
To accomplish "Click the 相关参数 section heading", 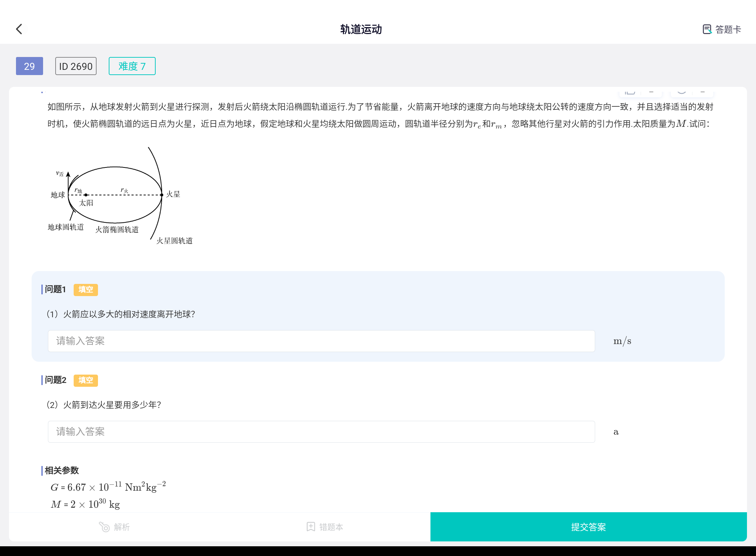I will click(61, 471).
